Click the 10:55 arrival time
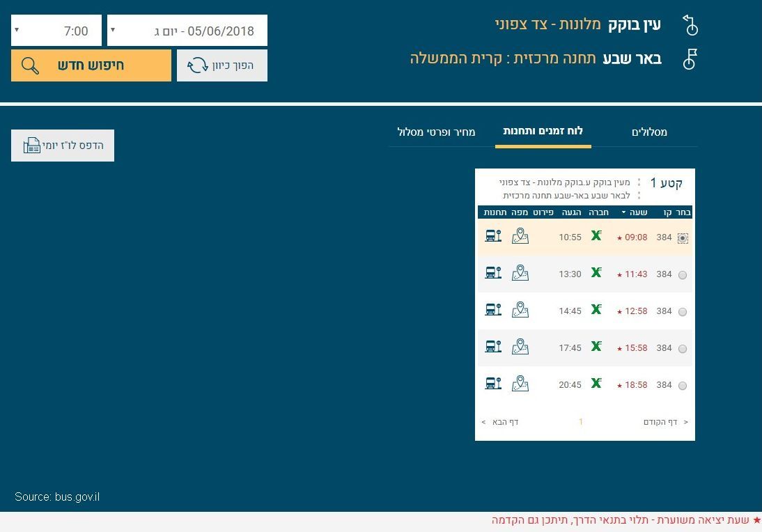 [x=570, y=237]
